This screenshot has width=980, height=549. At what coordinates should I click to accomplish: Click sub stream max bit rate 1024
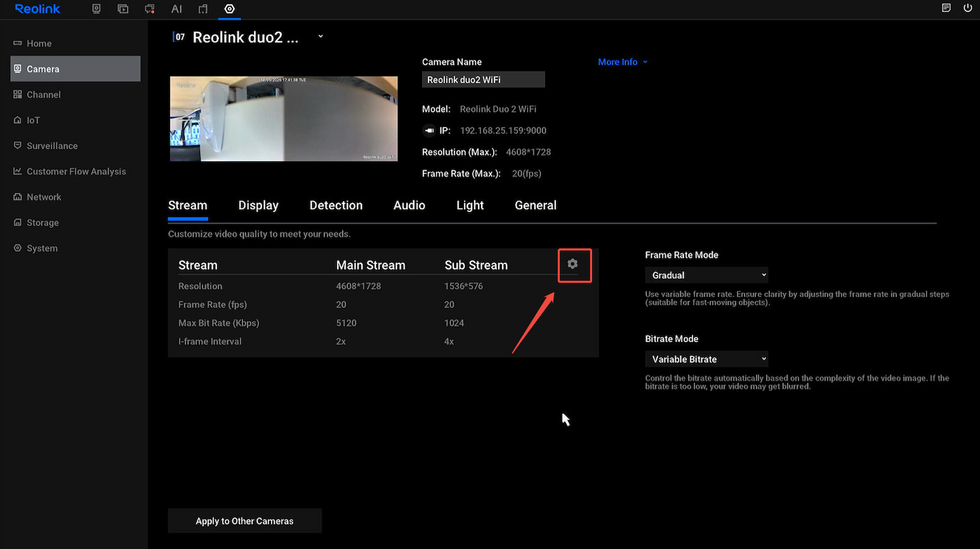(454, 323)
